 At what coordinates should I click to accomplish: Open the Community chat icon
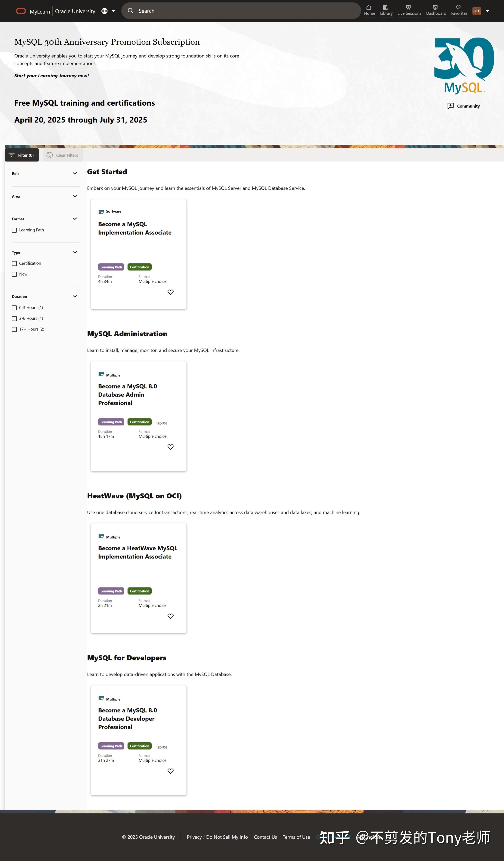[x=450, y=106]
